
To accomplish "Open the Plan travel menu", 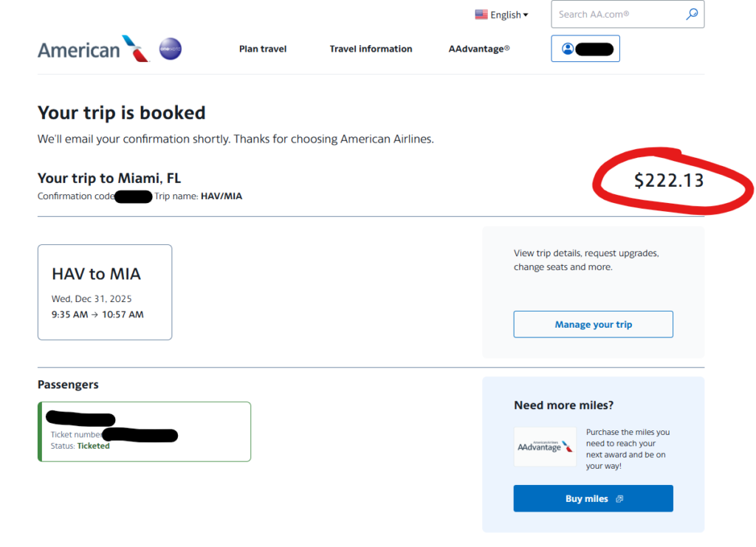I will coord(263,49).
